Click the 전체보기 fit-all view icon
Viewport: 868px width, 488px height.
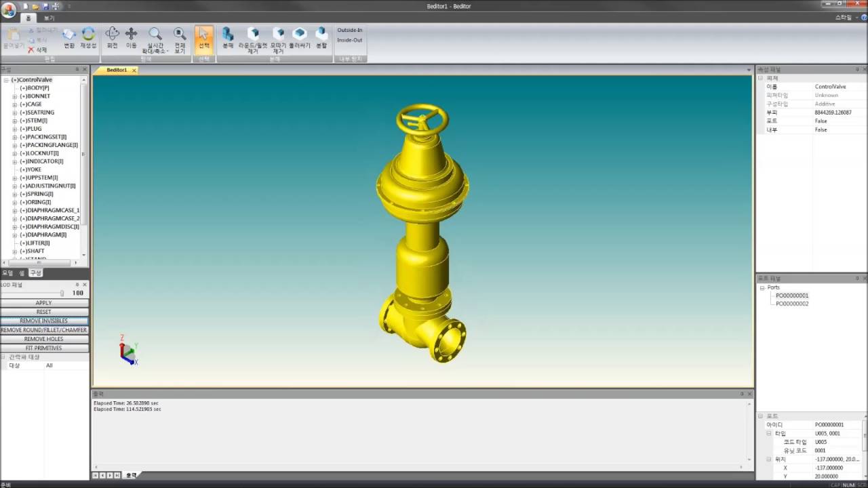[180, 41]
